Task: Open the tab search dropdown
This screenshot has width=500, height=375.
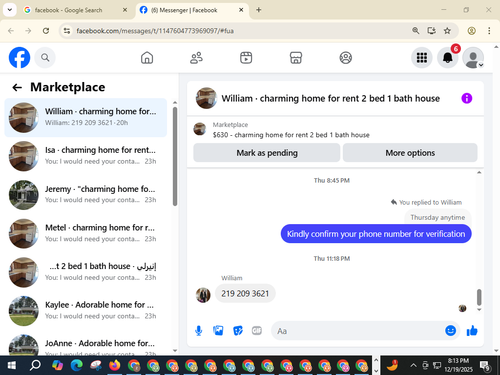Action: pyautogui.click(x=10, y=10)
